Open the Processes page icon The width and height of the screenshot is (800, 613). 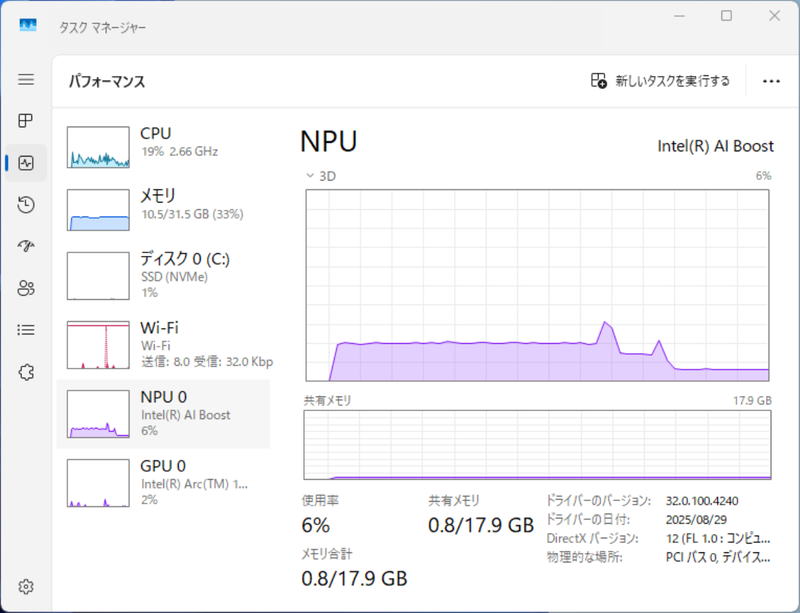26,121
